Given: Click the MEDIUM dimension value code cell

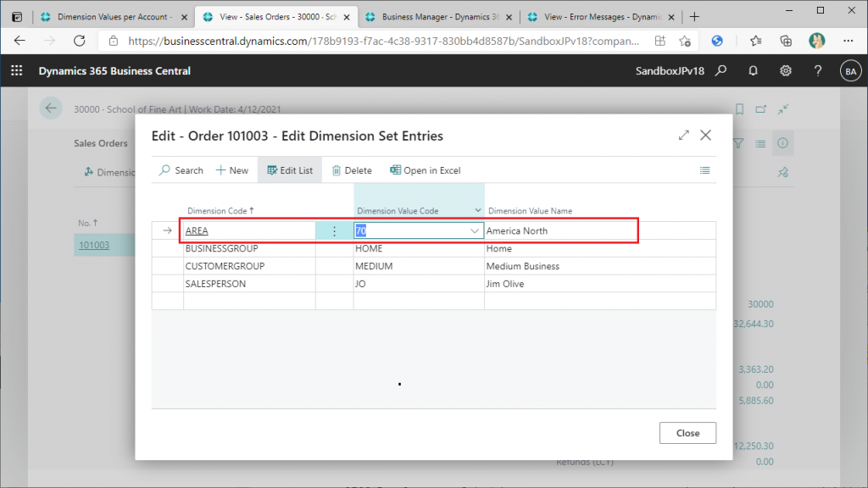Looking at the screenshot, I should coord(419,266).
